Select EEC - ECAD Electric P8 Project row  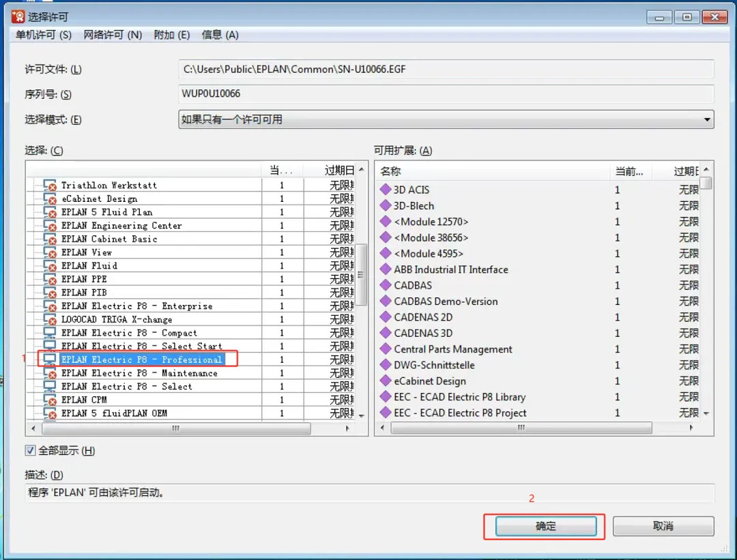(x=538, y=413)
